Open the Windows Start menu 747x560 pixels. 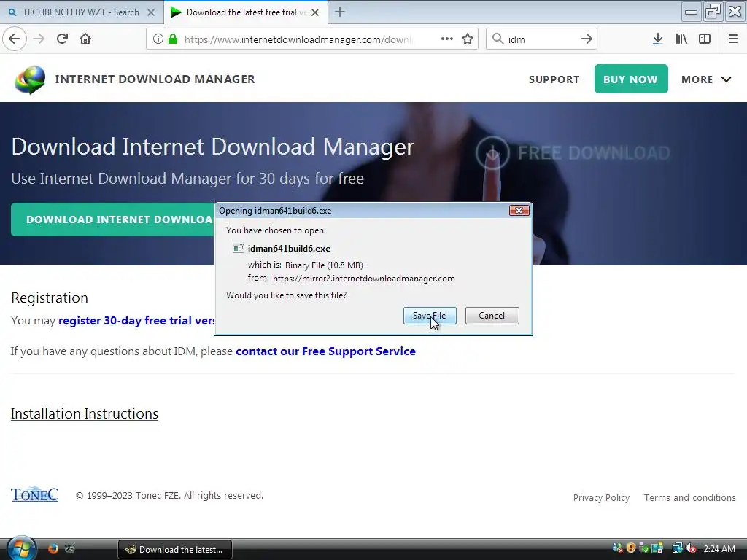(x=21, y=549)
